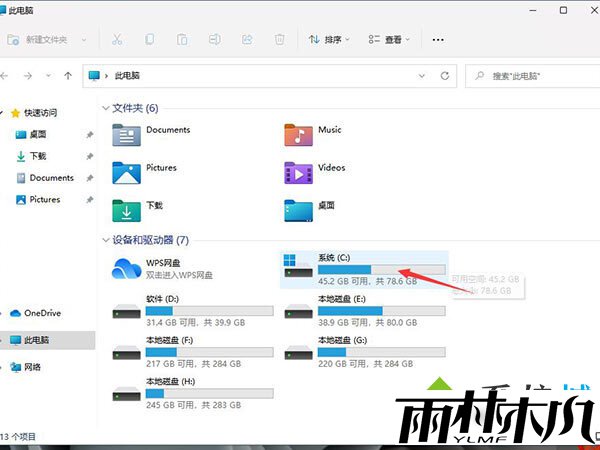Click the share icon in the toolbar

pyautogui.click(x=247, y=40)
